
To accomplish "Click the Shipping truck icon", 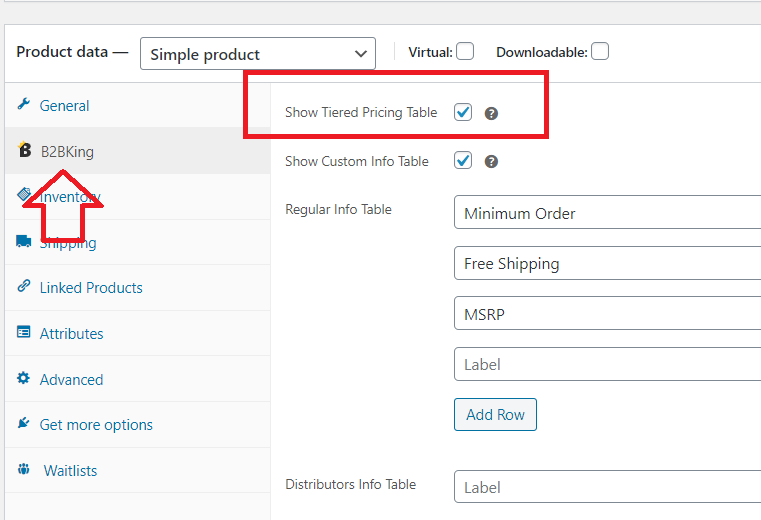I will [x=23, y=241].
